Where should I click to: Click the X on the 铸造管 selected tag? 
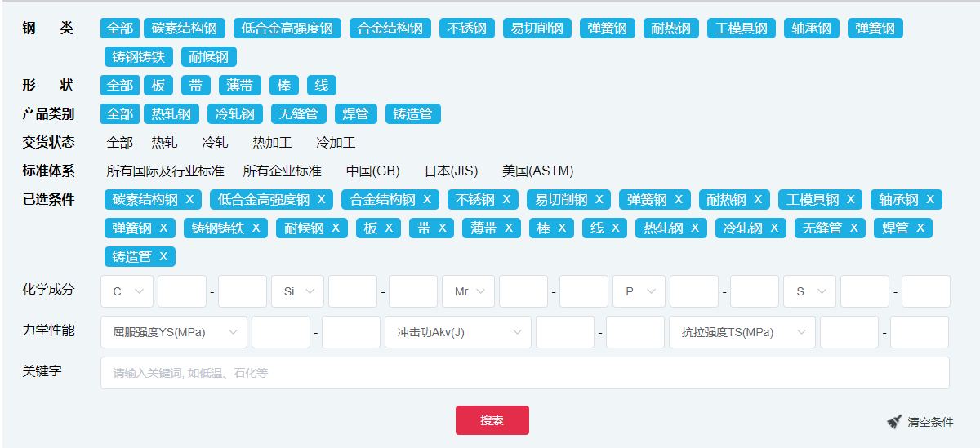(163, 257)
